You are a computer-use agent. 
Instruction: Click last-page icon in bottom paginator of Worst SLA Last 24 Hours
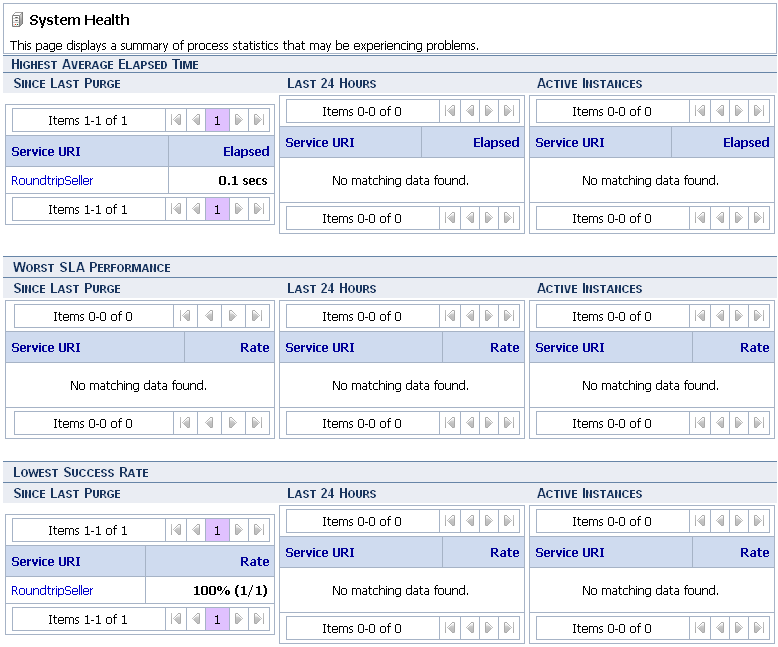tap(508, 424)
